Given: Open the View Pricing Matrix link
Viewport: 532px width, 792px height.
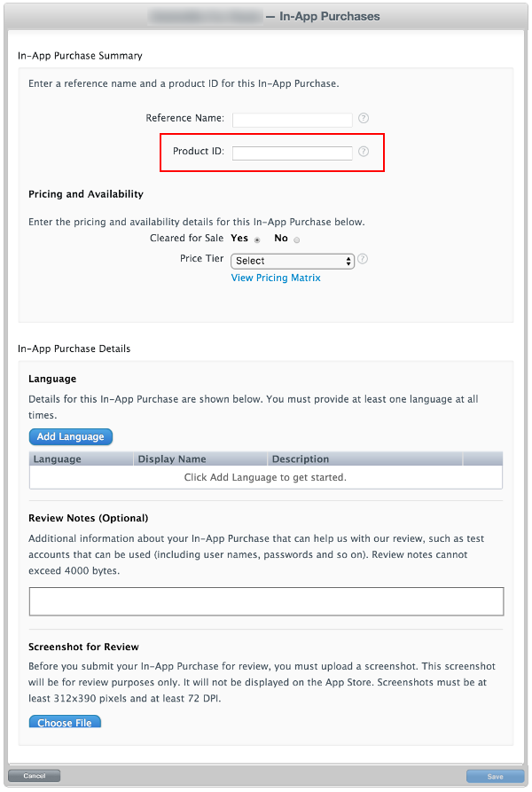Looking at the screenshot, I should 276,278.
